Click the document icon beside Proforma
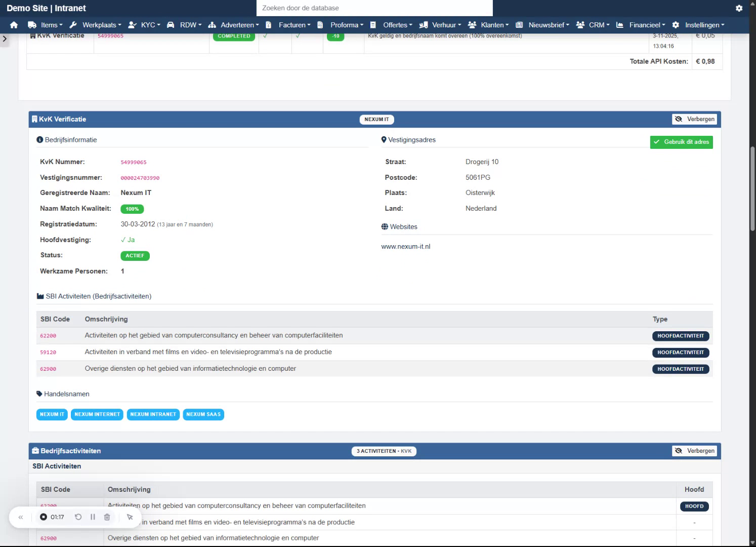The width and height of the screenshot is (756, 547). [x=320, y=25]
